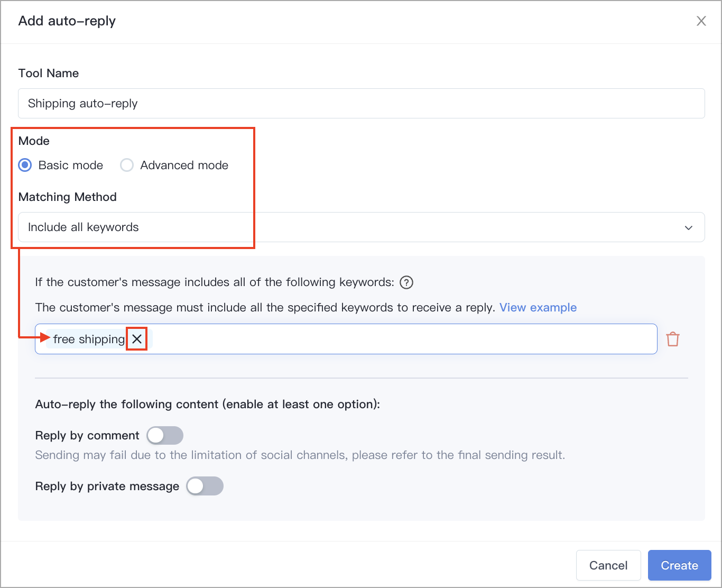The height and width of the screenshot is (588, 722).
Task: Close the Add auto-reply dialog
Action: pyautogui.click(x=701, y=21)
